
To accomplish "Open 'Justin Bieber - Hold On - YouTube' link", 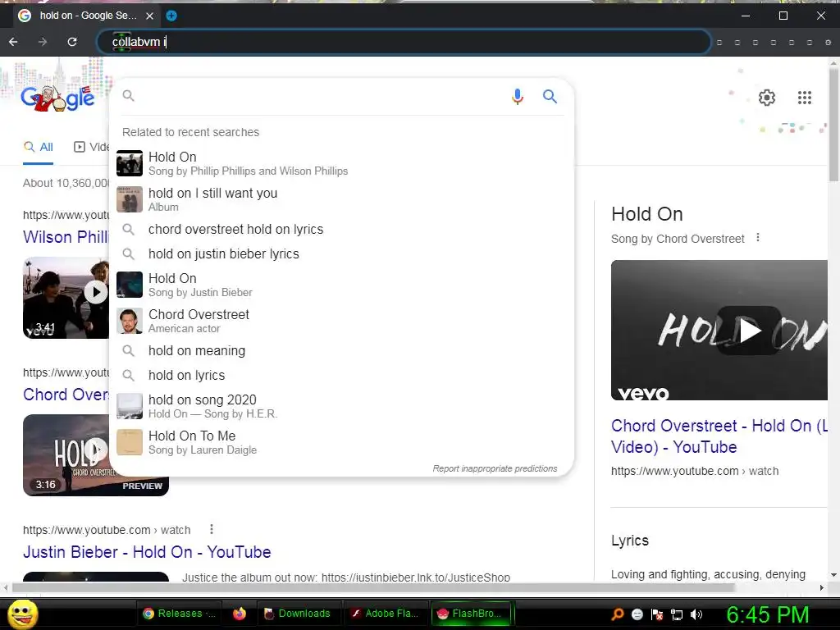I will coord(147,552).
